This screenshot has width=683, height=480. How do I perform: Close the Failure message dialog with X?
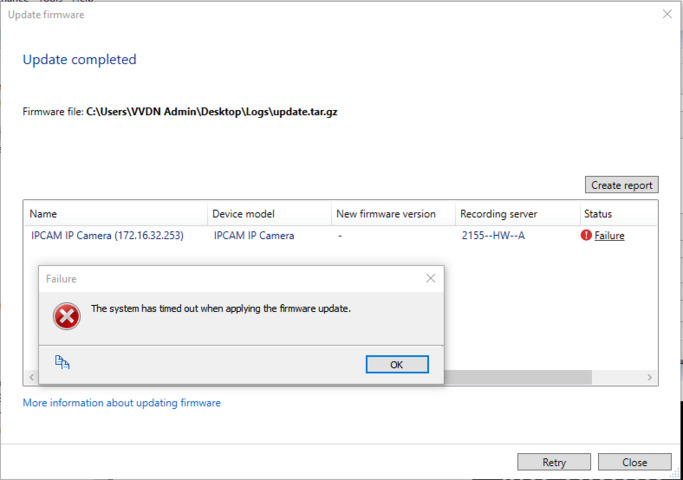pyautogui.click(x=430, y=278)
